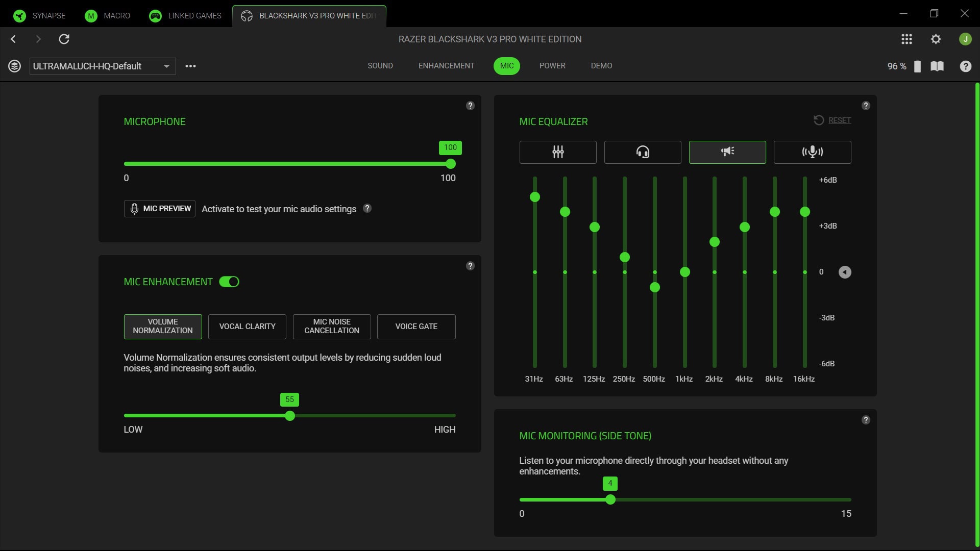Select Vocal Clarity option
Image resolution: width=980 pixels, height=551 pixels.
click(247, 327)
